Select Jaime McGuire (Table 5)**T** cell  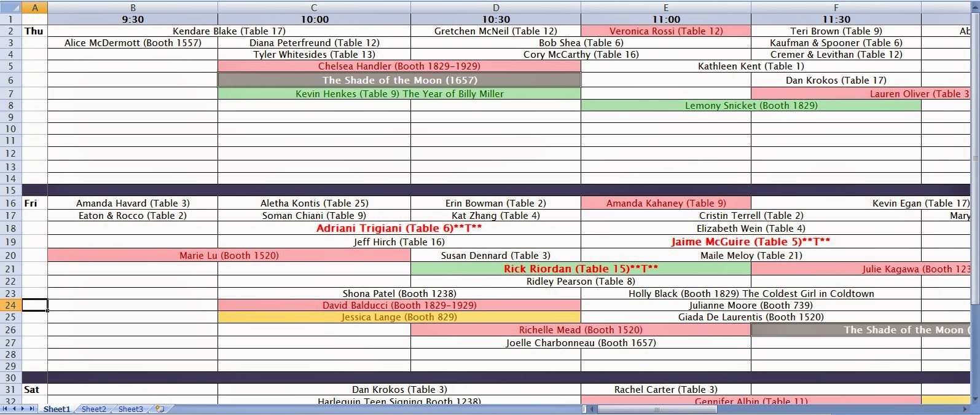coord(751,242)
